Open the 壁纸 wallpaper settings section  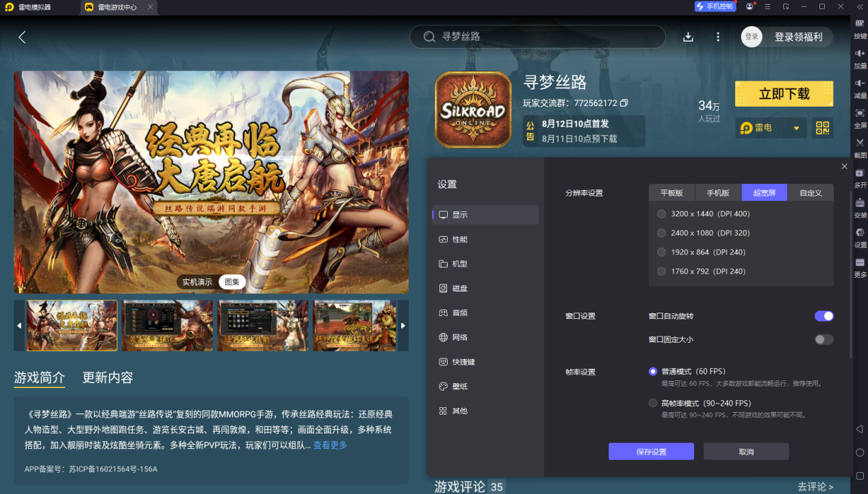point(485,387)
